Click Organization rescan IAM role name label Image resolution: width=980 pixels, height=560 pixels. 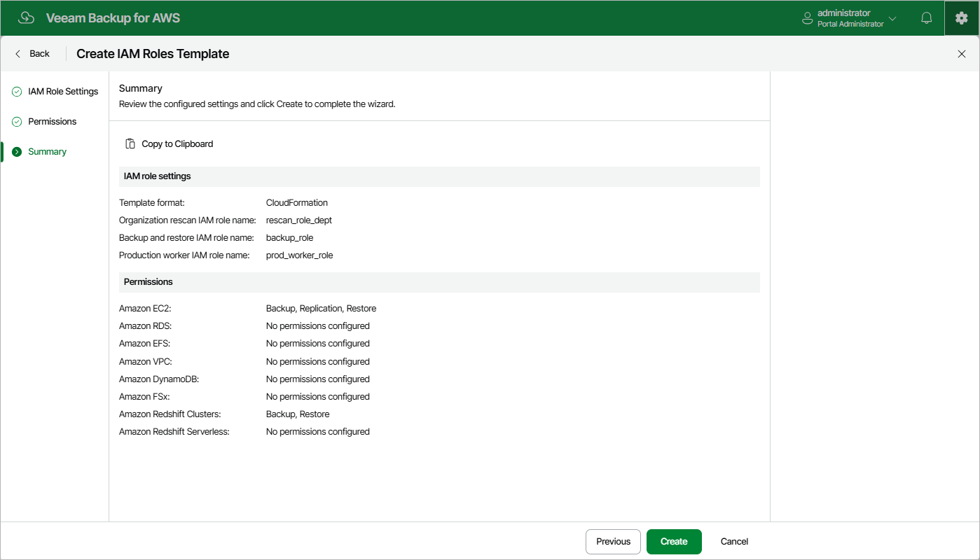tap(188, 220)
